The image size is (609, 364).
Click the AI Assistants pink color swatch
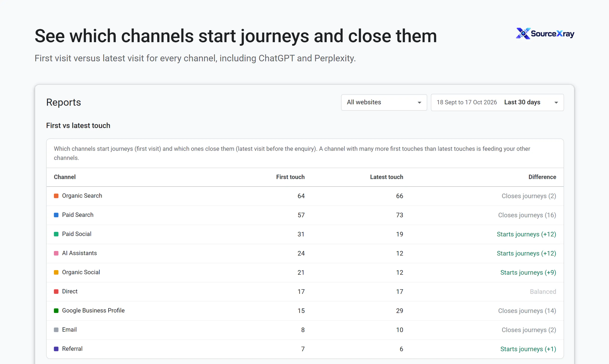pos(56,253)
